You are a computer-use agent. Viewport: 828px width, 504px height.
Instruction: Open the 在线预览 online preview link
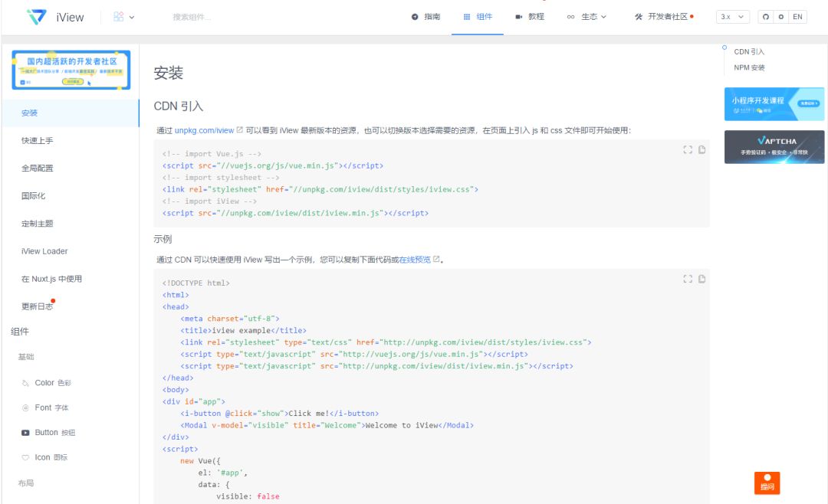pyautogui.click(x=415, y=260)
